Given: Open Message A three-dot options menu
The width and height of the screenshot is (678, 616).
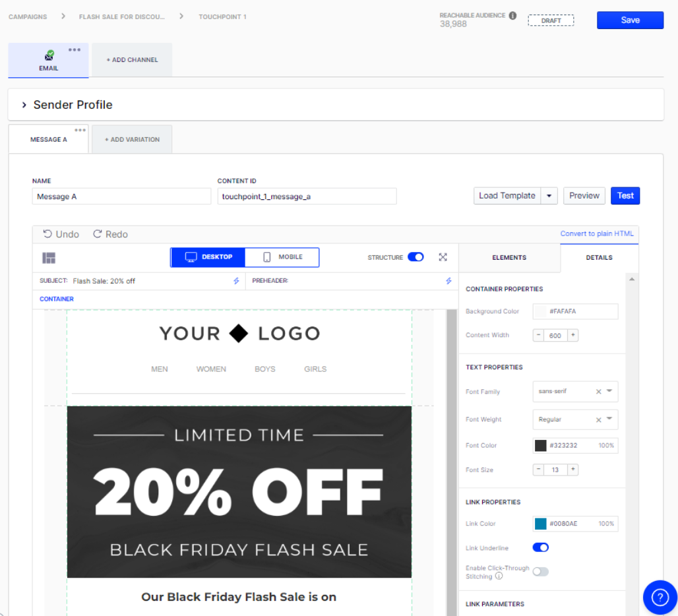Looking at the screenshot, I should (80, 130).
